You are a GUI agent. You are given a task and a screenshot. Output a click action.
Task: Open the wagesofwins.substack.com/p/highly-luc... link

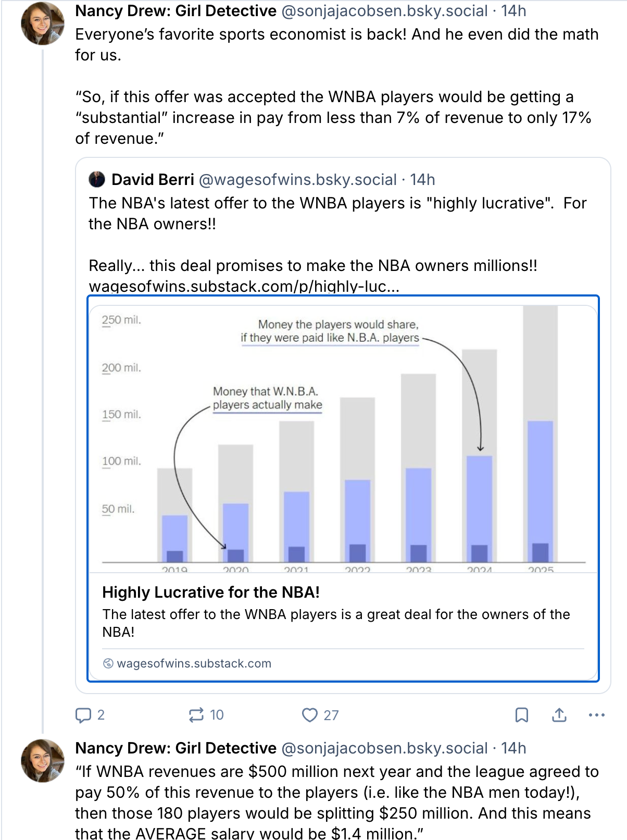click(244, 287)
